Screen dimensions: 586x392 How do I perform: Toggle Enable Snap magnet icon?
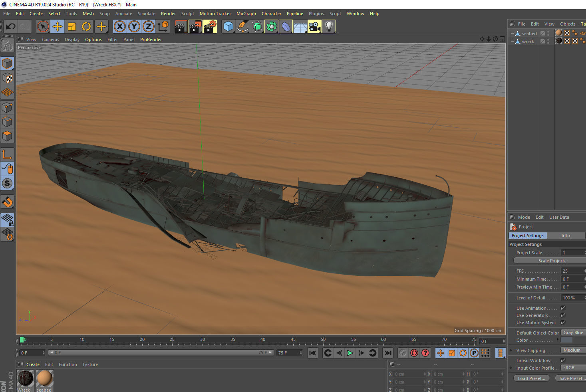[7, 202]
